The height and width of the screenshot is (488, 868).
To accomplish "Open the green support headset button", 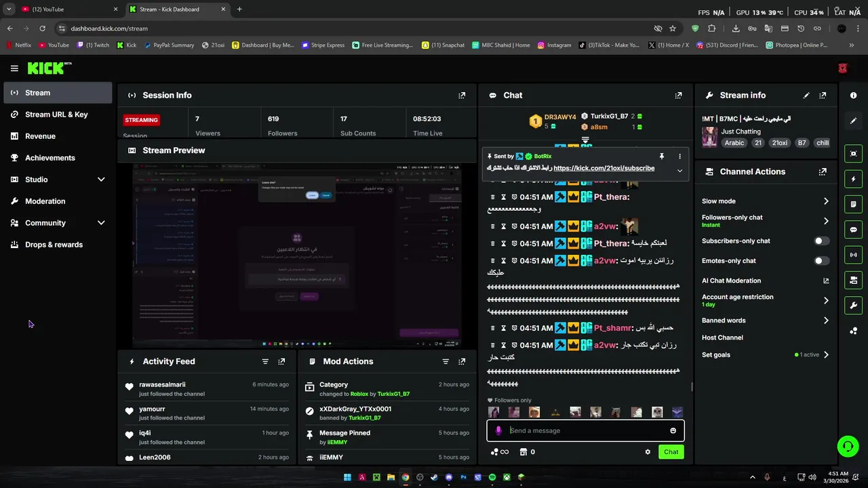I will tap(848, 446).
